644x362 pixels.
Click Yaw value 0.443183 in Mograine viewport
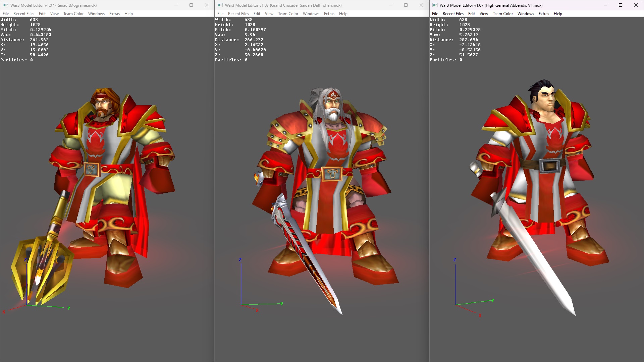[41, 35]
